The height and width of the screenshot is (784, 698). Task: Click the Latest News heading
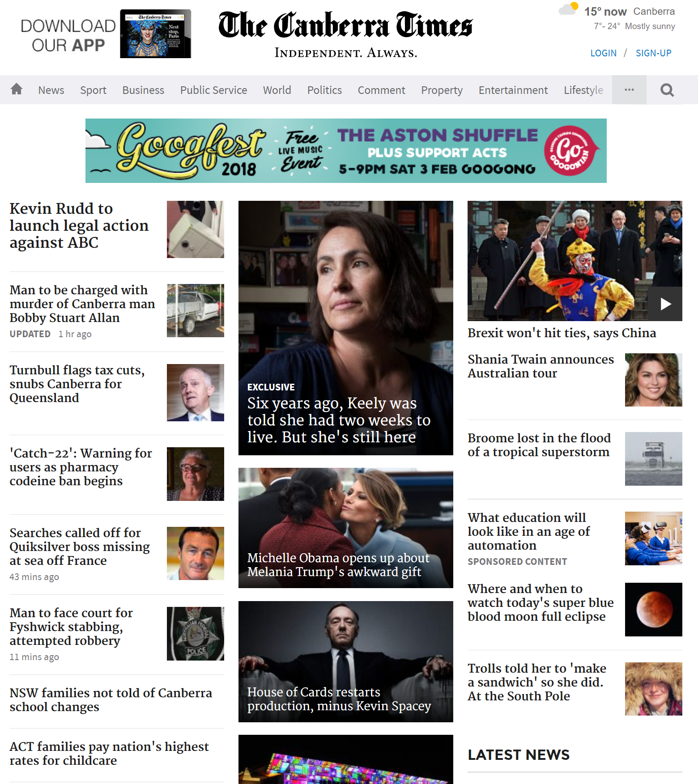[519, 755]
